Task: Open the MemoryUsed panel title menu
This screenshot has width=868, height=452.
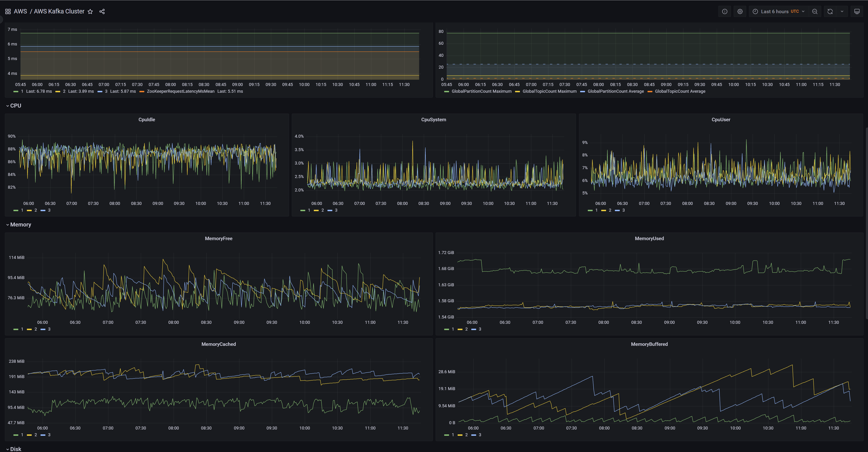Action: point(649,239)
